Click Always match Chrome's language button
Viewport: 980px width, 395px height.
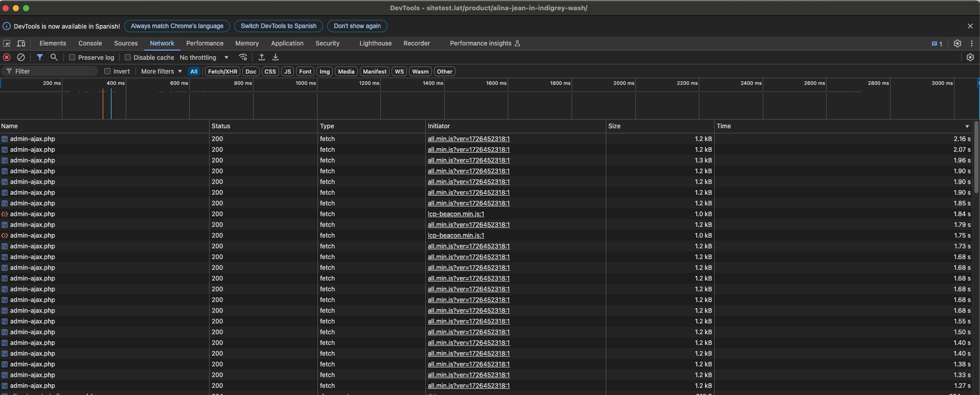(x=177, y=26)
